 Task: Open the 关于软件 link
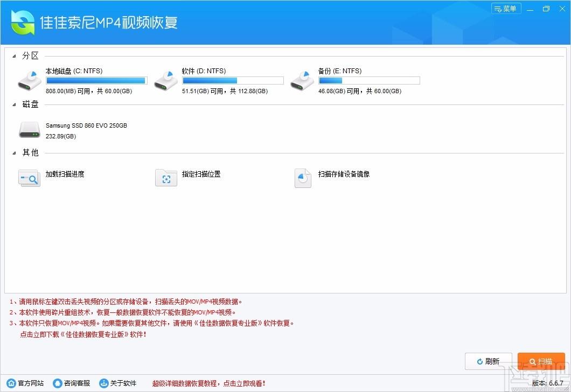point(123,383)
